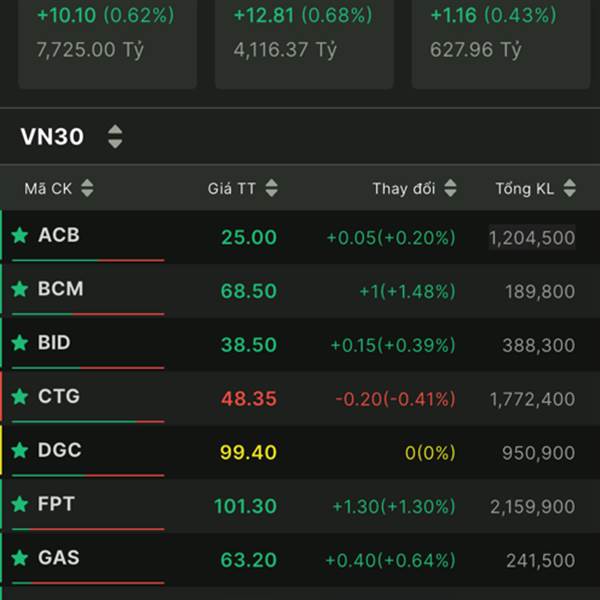This screenshot has width=600, height=600.
Task: Open the ACB stock ticker row
Action: pyautogui.click(x=58, y=236)
